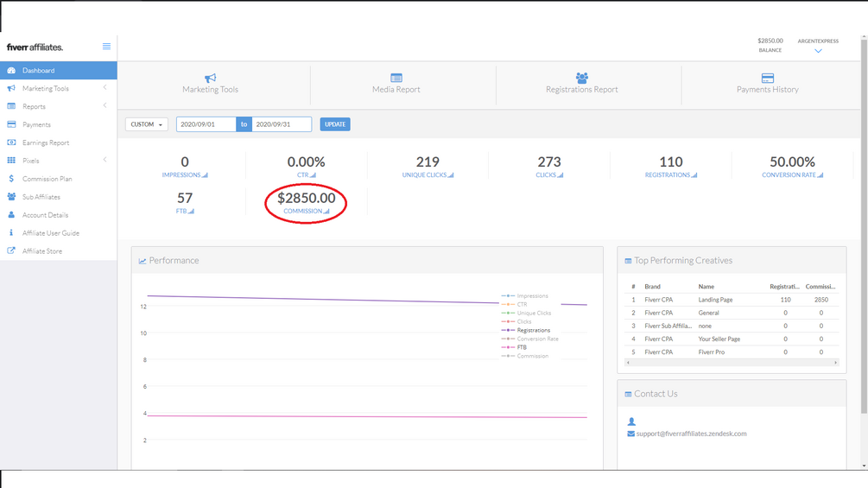Click the megaphone icon above Marketing Tools tile
The image size is (868, 488).
click(x=211, y=78)
